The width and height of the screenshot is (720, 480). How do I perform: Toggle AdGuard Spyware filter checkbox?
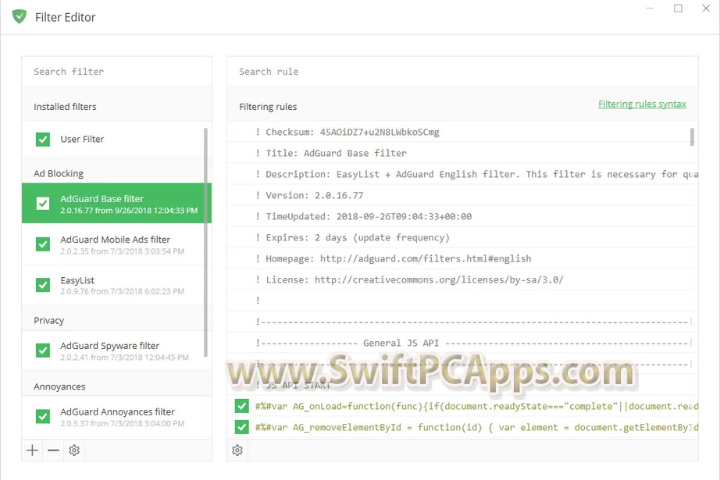pos(43,350)
